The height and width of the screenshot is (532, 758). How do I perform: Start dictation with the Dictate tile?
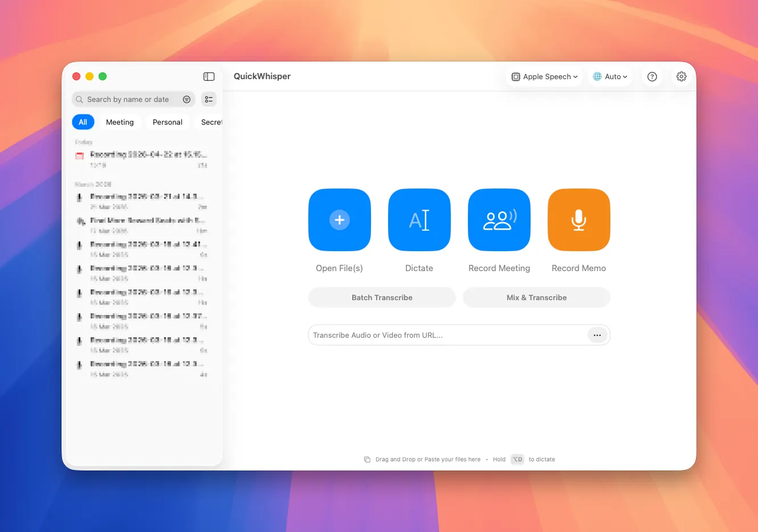coord(419,220)
